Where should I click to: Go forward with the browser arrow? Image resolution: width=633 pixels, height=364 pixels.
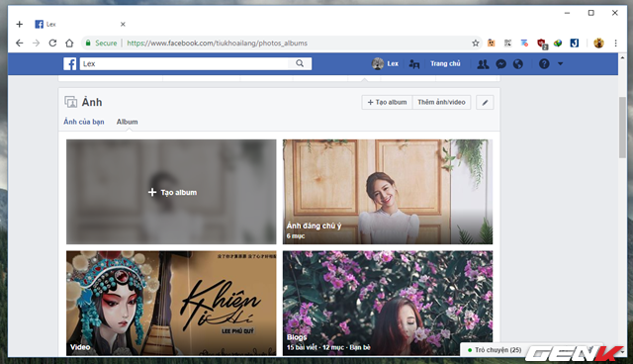(x=36, y=43)
